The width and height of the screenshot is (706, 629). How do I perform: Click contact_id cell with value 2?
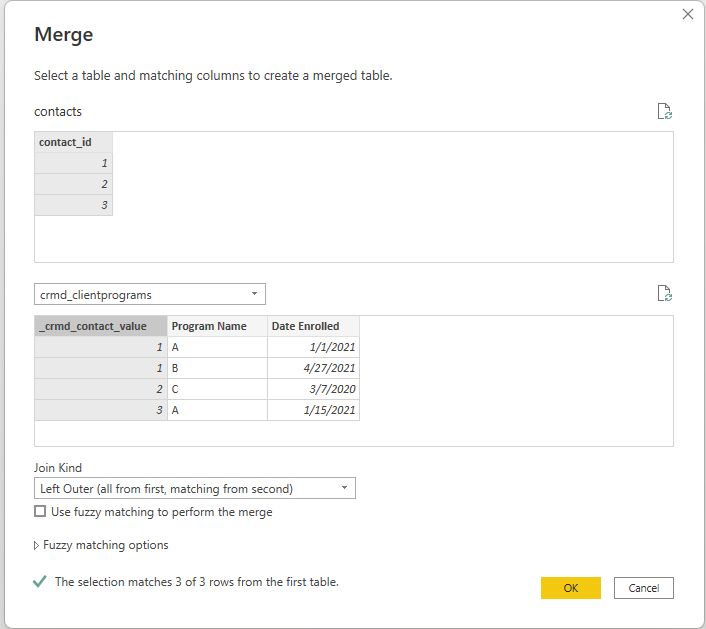coord(73,184)
